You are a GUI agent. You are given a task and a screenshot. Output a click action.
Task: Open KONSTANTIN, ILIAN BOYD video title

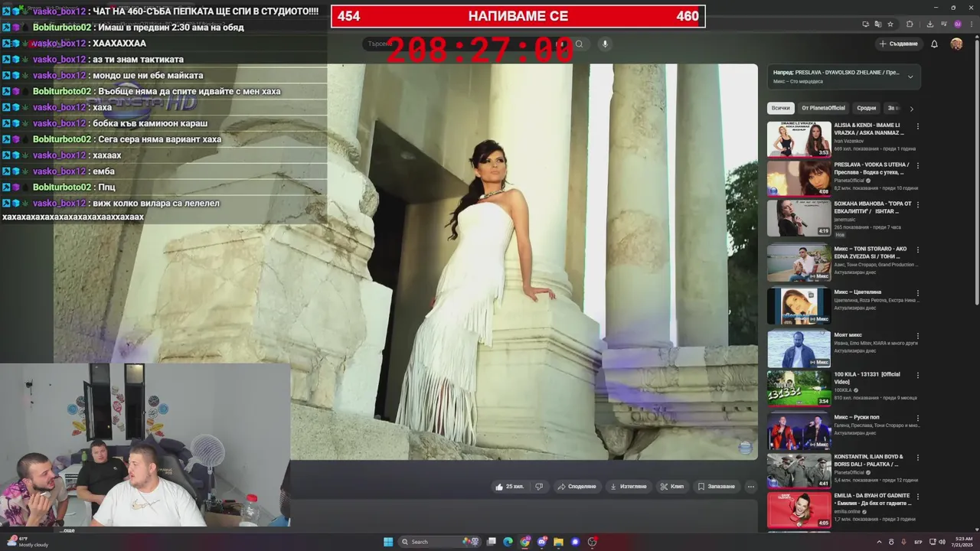click(x=869, y=460)
